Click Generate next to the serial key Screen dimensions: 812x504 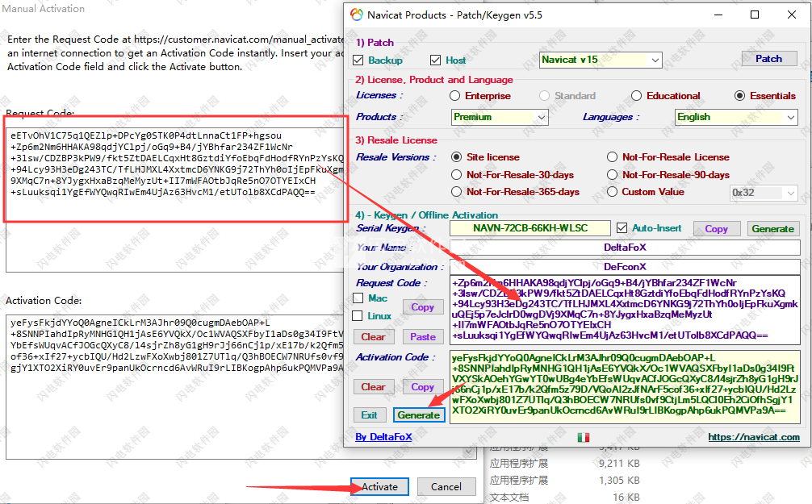click(x=773, y=229)
